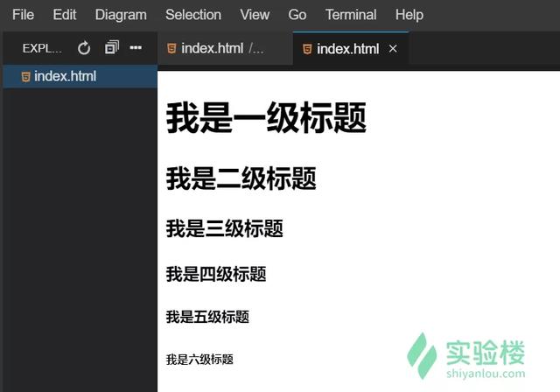Switch to the first index.html tab
The height and width of the screenshot is (392, 560).
225,48
